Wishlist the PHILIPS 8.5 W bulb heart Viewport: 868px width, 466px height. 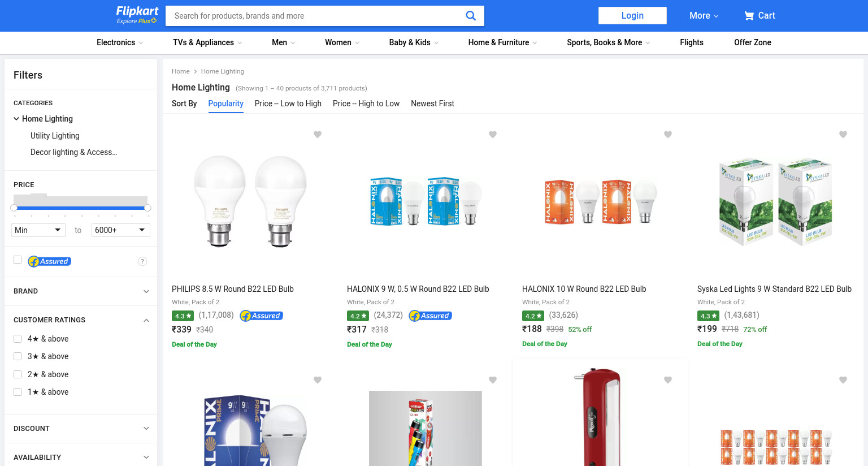pyautogui.click(x=318, y=135)
